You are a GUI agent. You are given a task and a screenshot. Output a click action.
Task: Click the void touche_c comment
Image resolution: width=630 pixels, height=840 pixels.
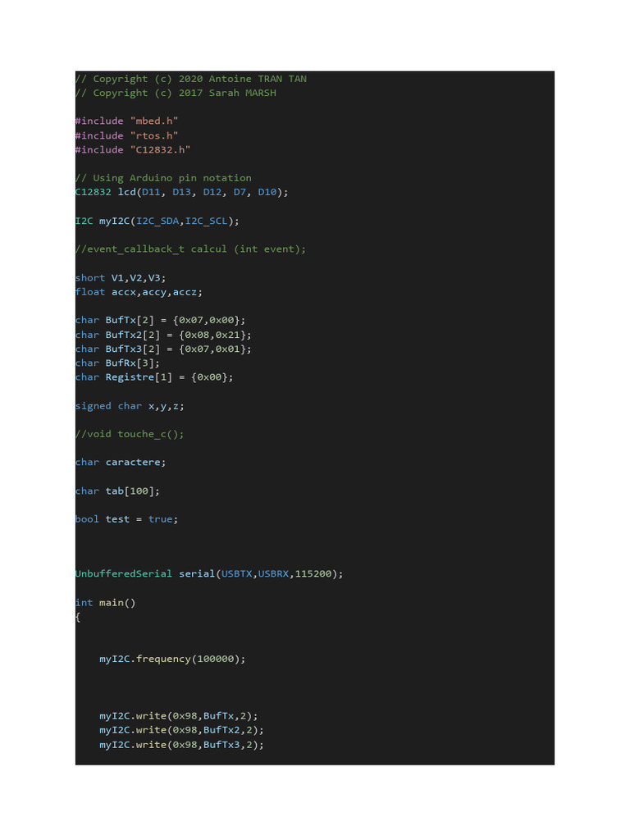(130, 434)
